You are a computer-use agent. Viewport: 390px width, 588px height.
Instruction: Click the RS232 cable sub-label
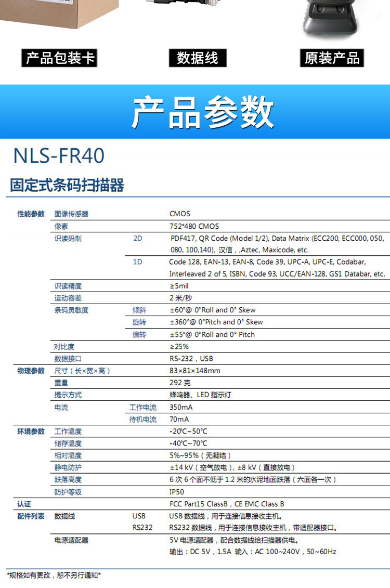click(142, 528)
